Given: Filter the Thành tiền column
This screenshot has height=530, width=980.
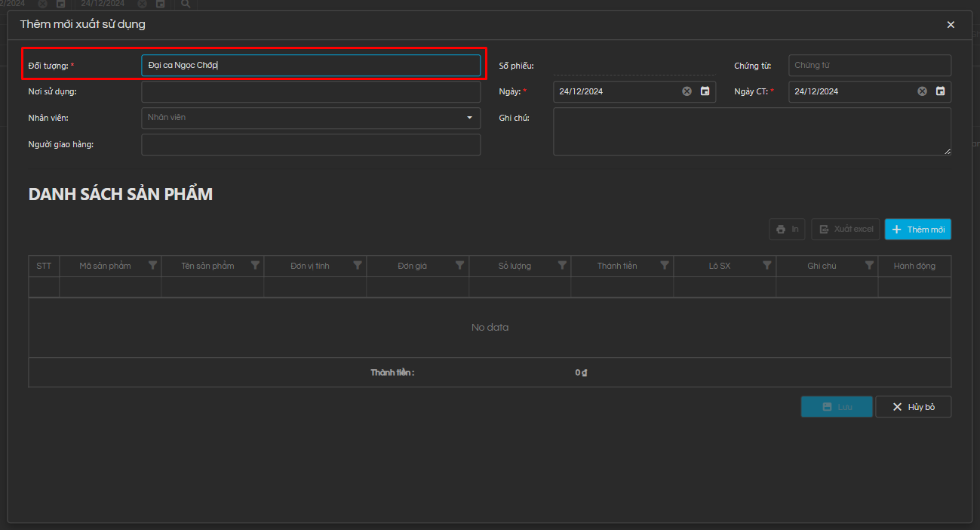Looking at the screenshot, I should point(665,266).
